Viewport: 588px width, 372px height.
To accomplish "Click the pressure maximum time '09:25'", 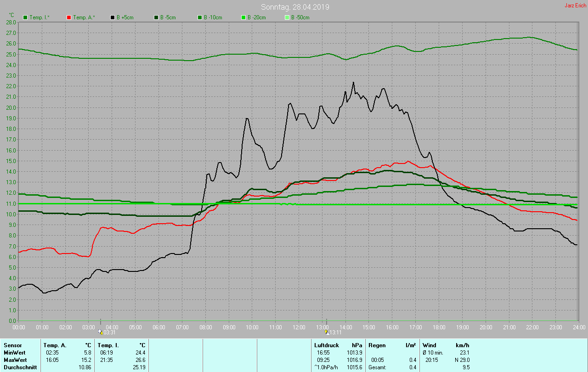I will tap(323, 360).
